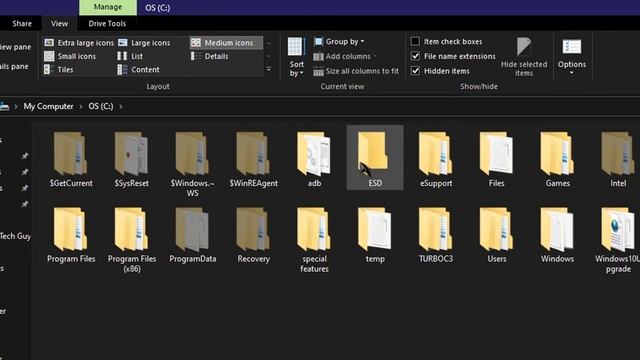Switch to Details layout
The image size is (640, 360).
[x=210, y=56]
